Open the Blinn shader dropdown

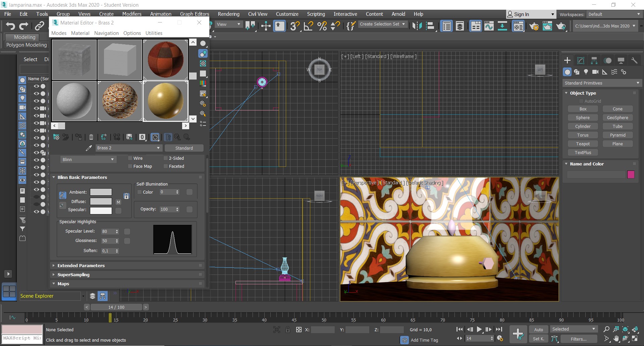(x=88, y=159)
